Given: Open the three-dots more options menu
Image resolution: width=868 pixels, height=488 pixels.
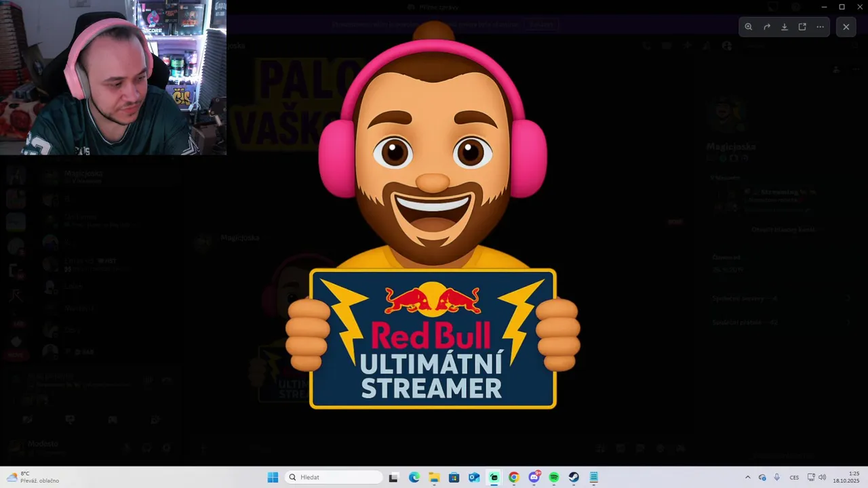Looking at the screenshot, I should click(821, 27).
